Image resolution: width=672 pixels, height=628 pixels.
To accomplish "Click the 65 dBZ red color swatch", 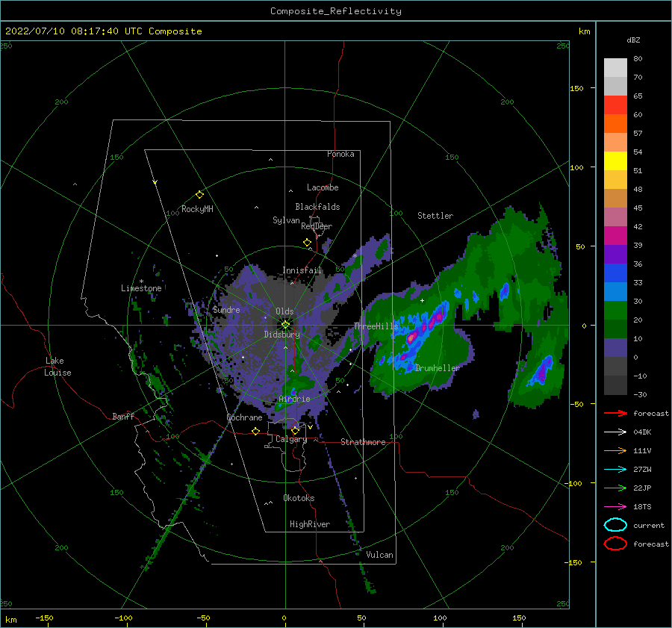I will [x=615, y=105].
